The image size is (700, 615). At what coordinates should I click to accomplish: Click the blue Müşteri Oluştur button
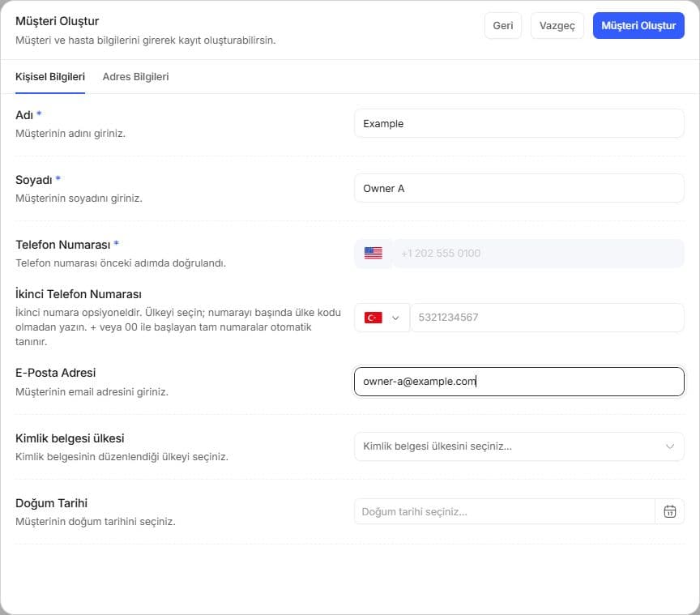click(638, 25)
